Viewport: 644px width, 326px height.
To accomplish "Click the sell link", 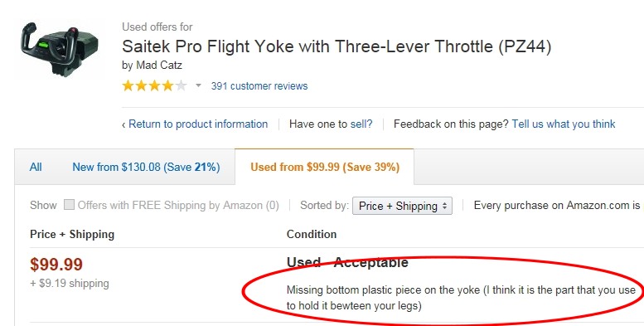I will tap(361, 124).
